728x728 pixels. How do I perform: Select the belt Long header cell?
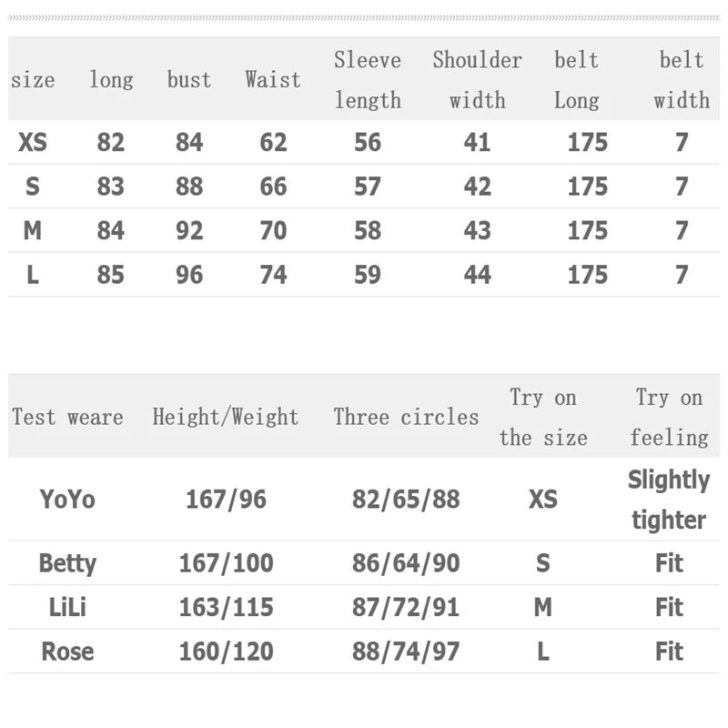[577, 80]
